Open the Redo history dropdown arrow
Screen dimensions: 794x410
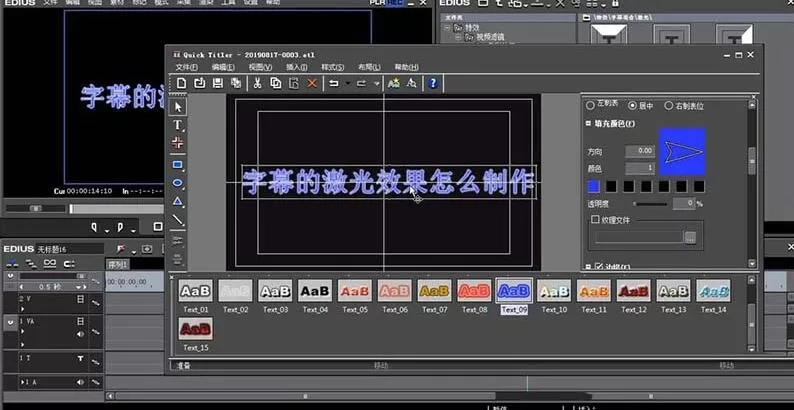[376, 84]
